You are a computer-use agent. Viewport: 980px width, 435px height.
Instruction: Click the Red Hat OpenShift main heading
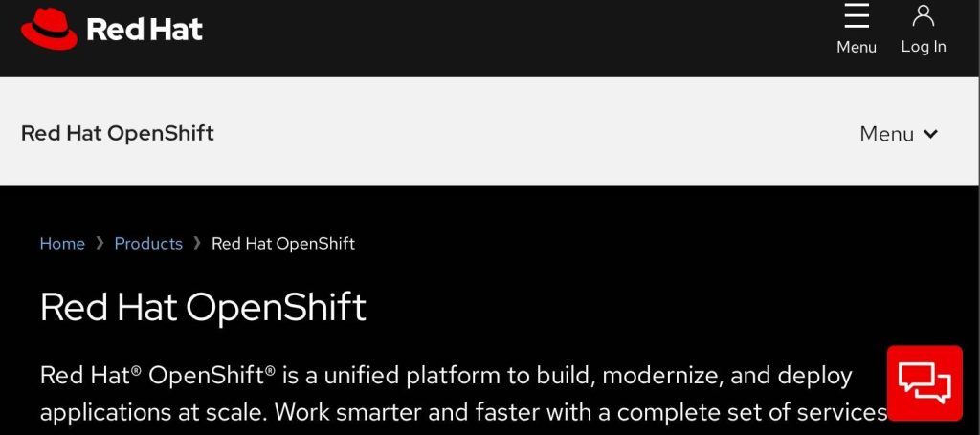[x=203, y=308]
